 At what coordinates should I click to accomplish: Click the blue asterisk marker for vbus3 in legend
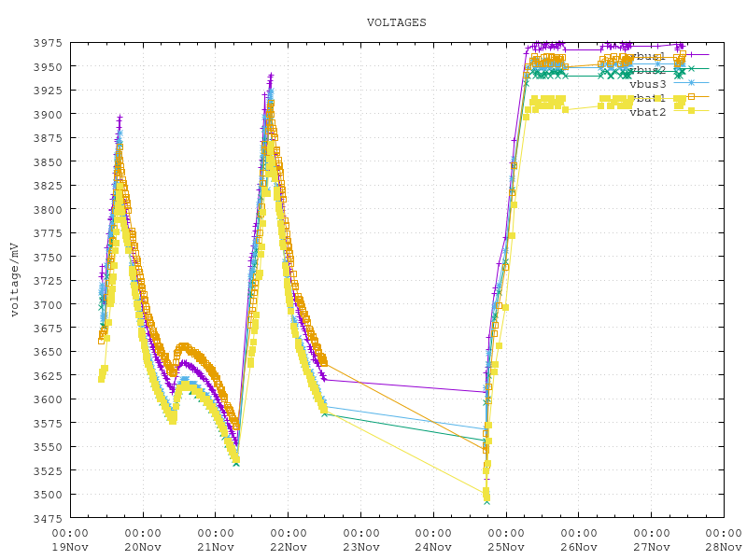pos(692,82)
